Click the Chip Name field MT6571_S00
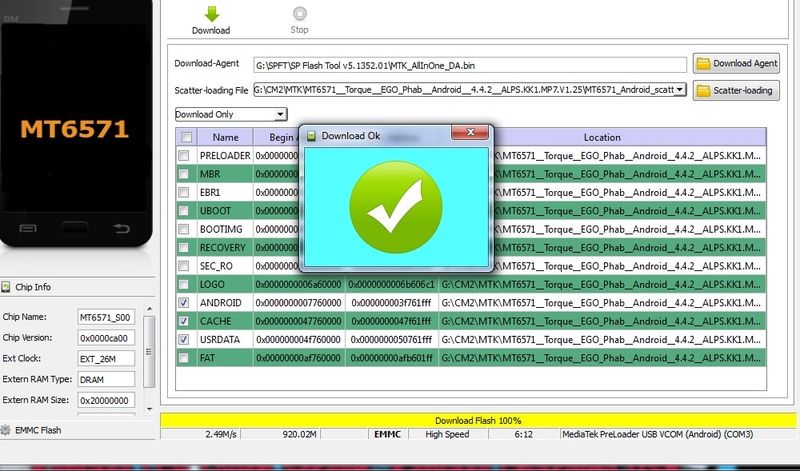The image size is (800, 471). tap(106, 317)
